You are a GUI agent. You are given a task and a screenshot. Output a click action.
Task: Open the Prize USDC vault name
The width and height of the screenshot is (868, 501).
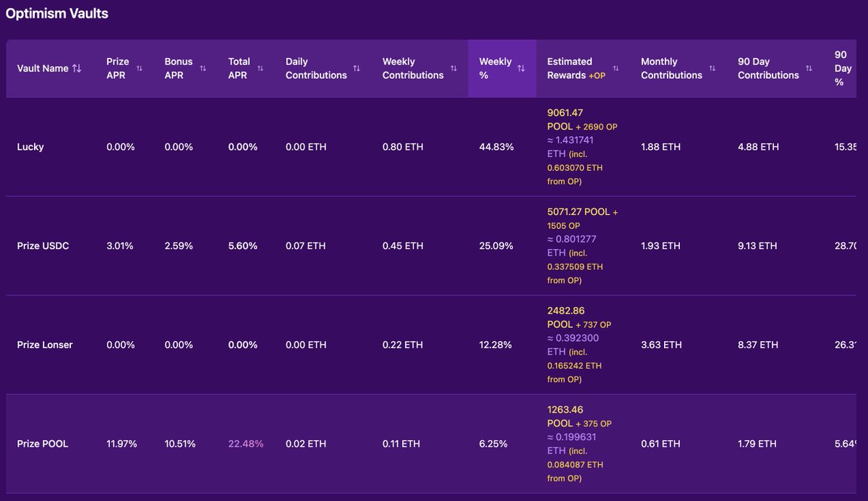click(44, 246)
